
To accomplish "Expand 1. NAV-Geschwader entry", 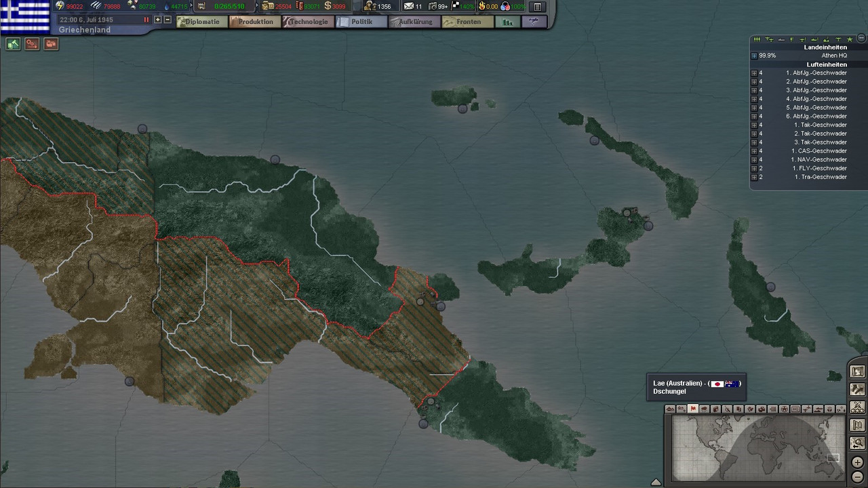I will click(754, 159).
